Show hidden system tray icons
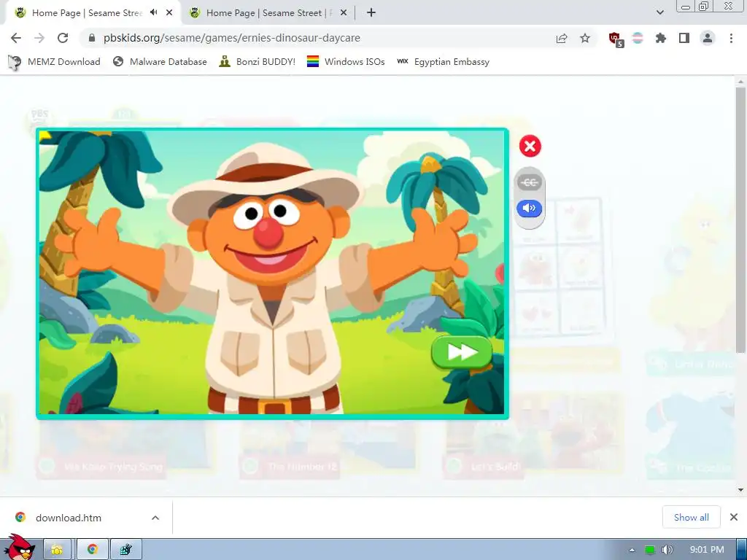747x560 pixels. pyautogui.click(x=632, y=550)
